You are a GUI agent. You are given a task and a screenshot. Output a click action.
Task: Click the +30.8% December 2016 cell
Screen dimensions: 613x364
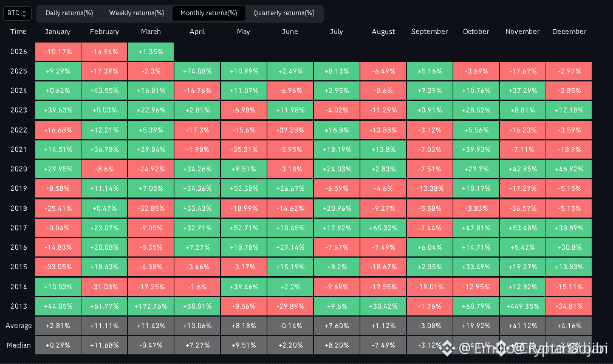coord(569,247)
